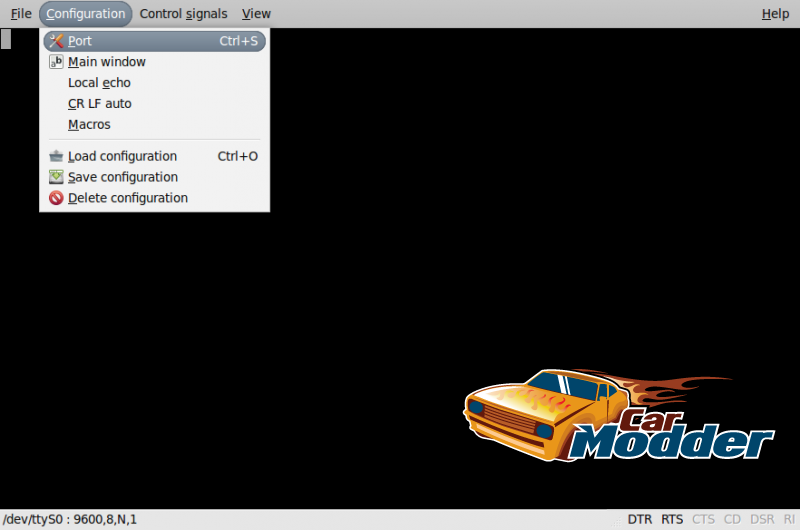Click the CTS status indicator
Screen dimensions: 800x530
703,519
